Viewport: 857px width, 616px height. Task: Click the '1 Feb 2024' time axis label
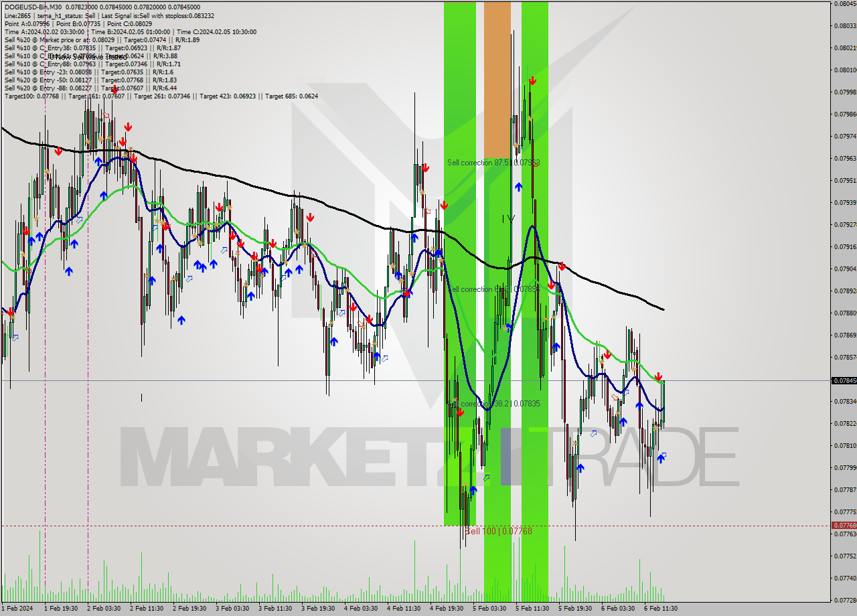tap(17, 609)
